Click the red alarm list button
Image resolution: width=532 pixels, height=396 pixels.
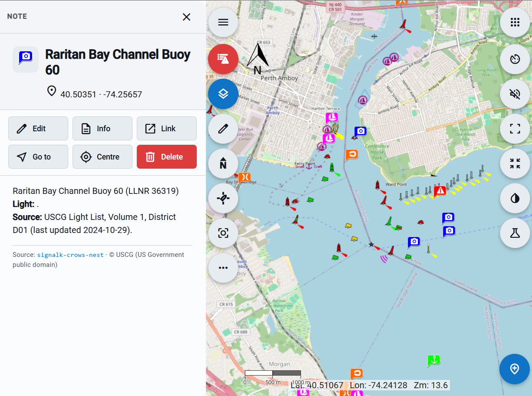(223, 59)
